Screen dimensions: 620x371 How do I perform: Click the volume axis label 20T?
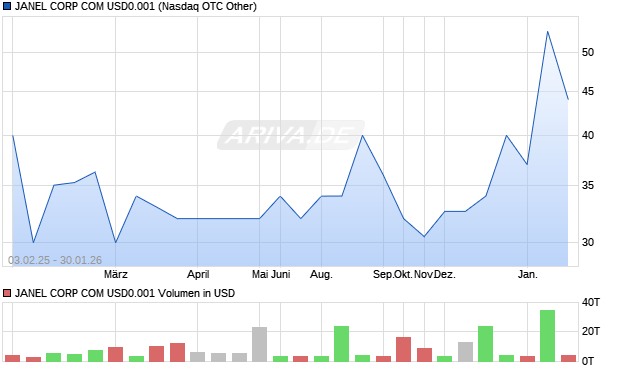pos(591,331)
